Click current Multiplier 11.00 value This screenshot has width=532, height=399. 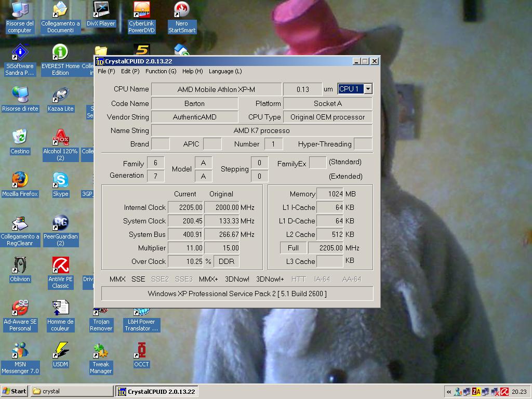coord(185,248)
